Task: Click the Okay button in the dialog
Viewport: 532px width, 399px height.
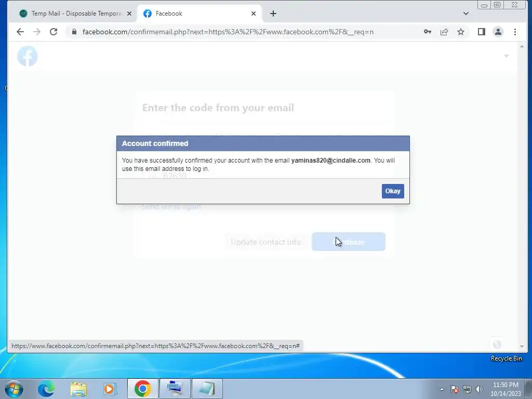Action: [x=393, y=191]
